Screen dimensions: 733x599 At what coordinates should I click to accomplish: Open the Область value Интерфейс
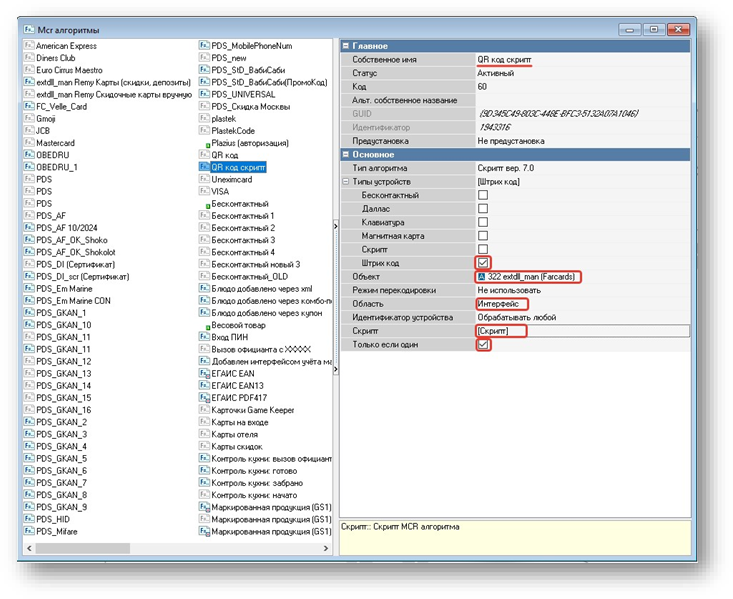[502, 303]
